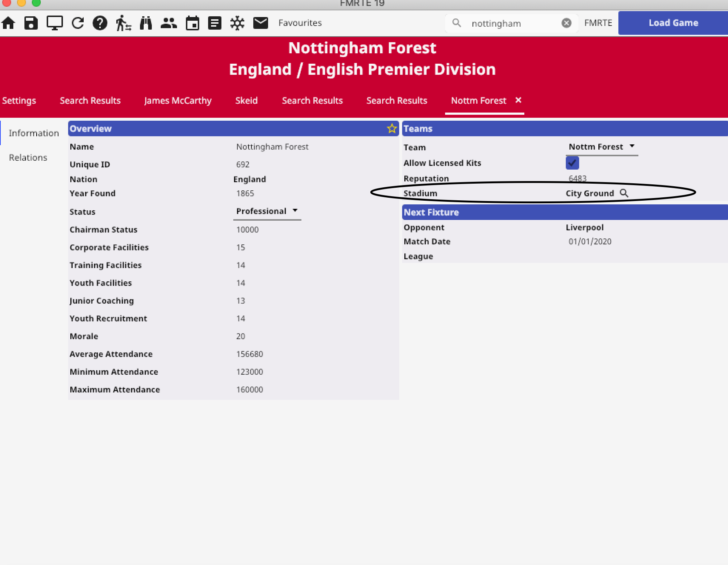Image resolution: width=728 pixels, height=565 pixels.
Task: Click the player transfer person icon
Action: click(123, 23)
